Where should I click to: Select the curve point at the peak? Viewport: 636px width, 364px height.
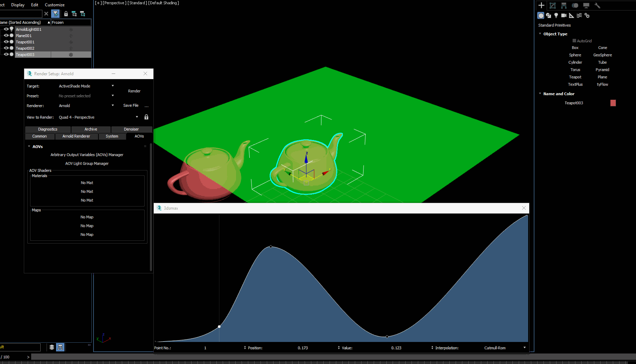coord(271,247)
